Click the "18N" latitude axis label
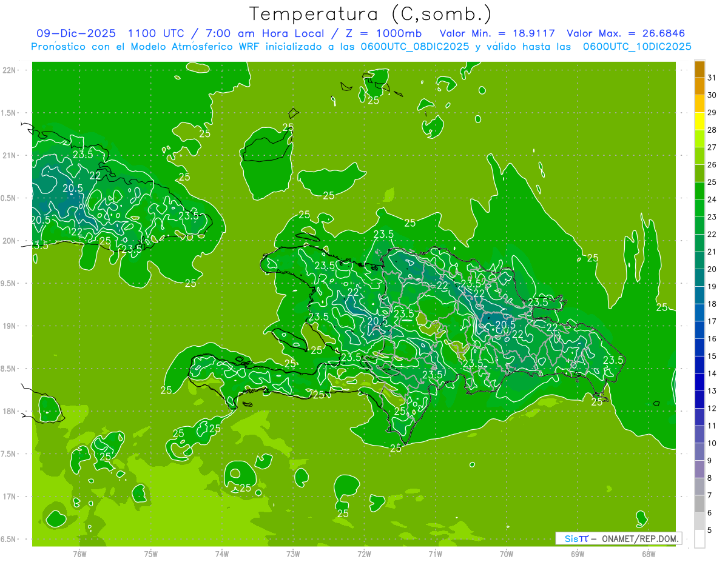The image size is (728, 562). coord(10,411)
